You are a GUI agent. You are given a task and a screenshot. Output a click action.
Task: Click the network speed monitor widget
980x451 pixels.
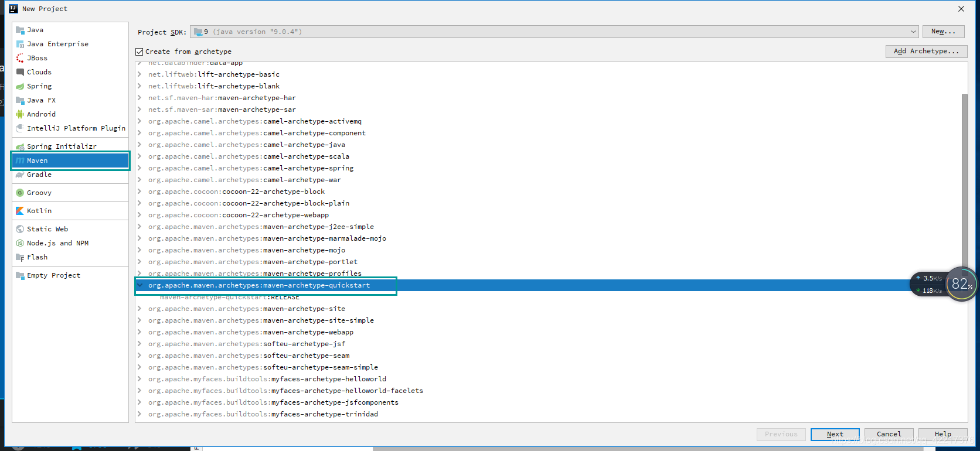pyautogui.click(x=943, y=285)
